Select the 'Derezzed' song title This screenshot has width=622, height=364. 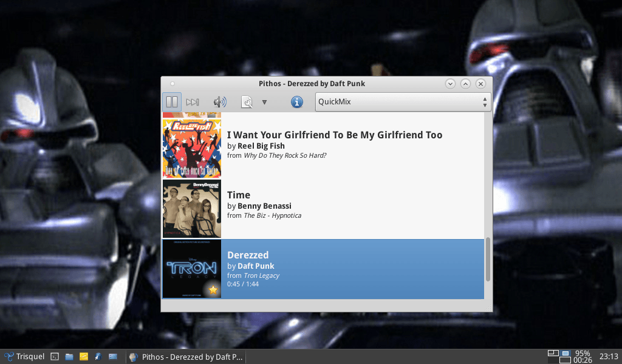click(x=248, y=255)
